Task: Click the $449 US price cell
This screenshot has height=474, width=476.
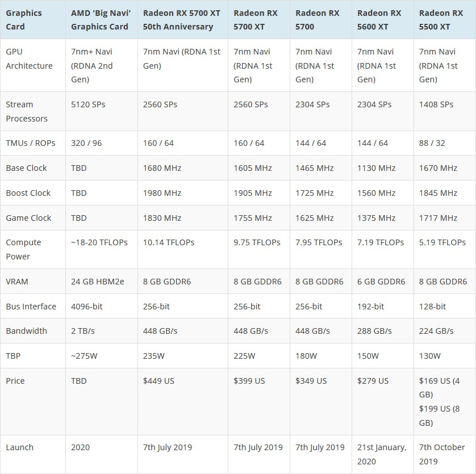Action: 183,402
